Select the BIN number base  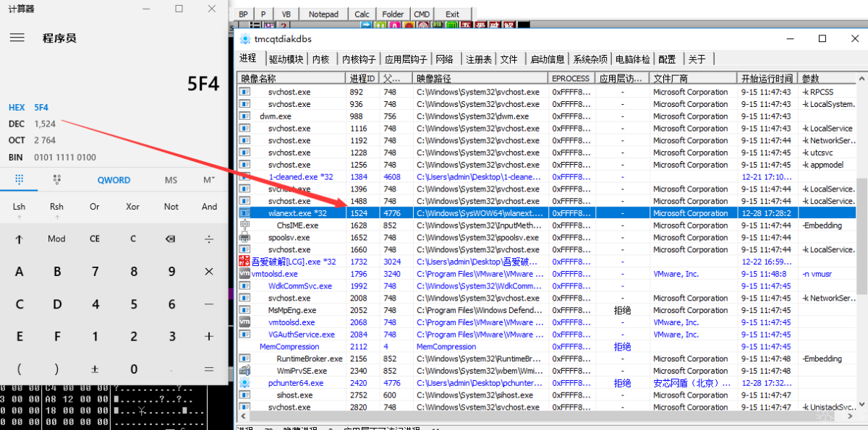tap(16, 157)
